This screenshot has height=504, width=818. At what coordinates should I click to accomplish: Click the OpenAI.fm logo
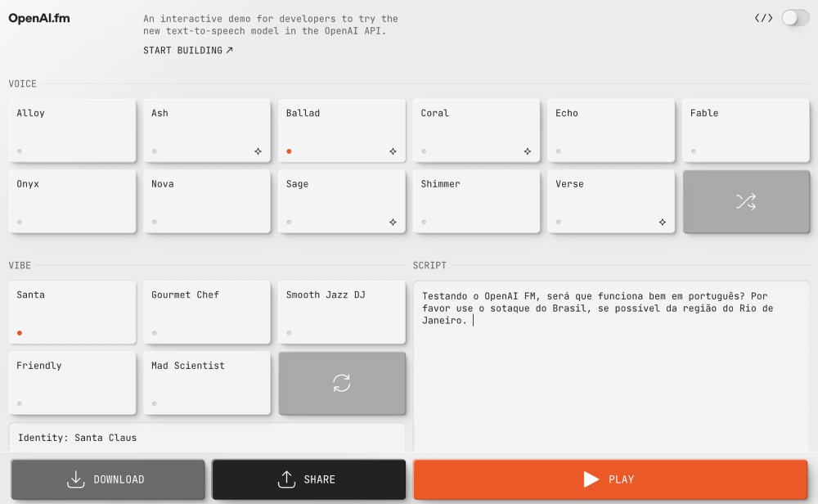(39, 18)
